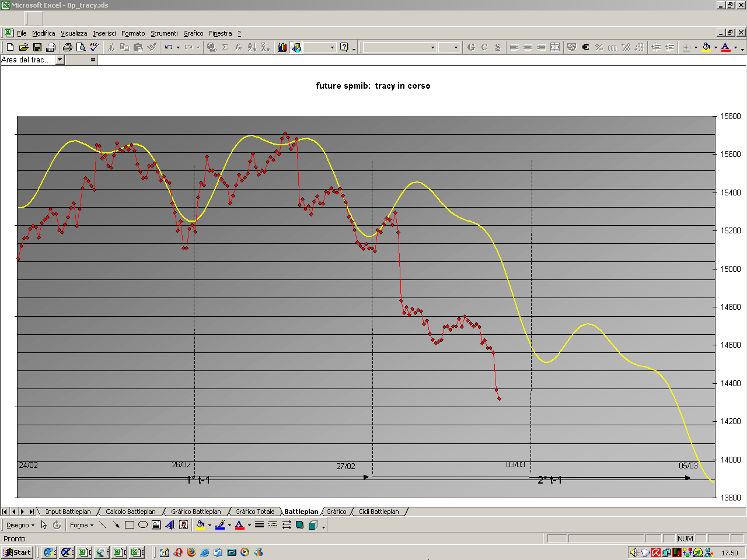
Task: Open top-toolbar font color dropdown arrow
Action: pos(735,47)
